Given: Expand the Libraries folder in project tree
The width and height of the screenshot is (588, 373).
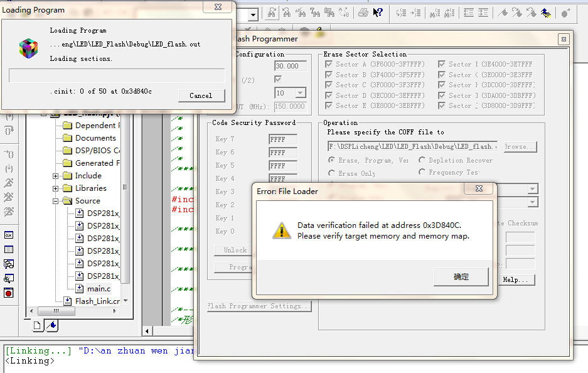Looking at the screenshot, I should (x=55, y=188).
